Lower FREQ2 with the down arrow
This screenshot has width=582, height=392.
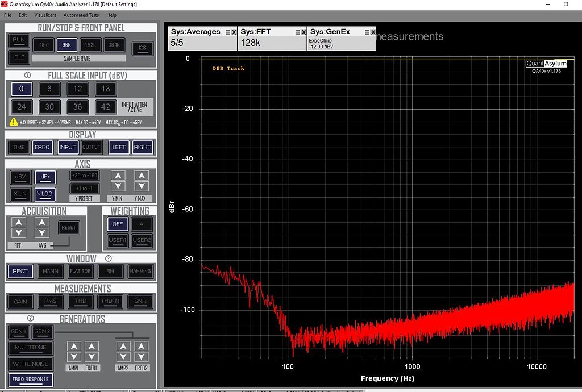(142, 357)
